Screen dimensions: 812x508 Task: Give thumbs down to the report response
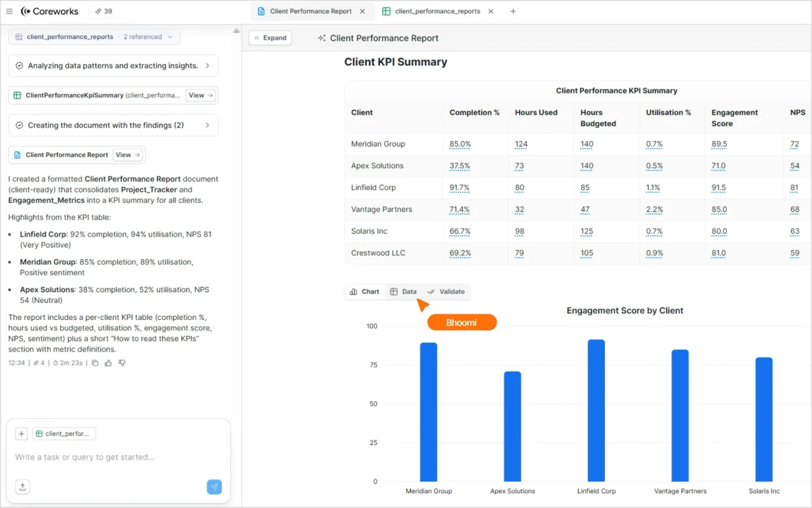pos(122,363)
